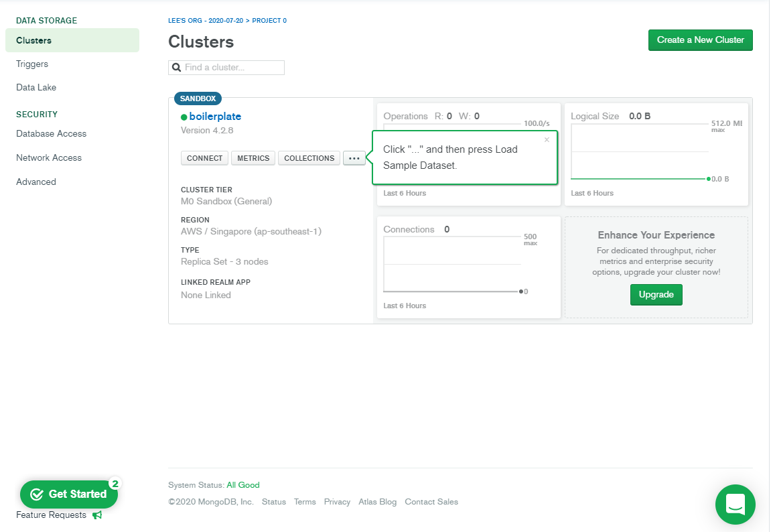Open Network Access settings
Image resolution: width=771 pixels, height=532 pixels.
(x=49, y=158)
